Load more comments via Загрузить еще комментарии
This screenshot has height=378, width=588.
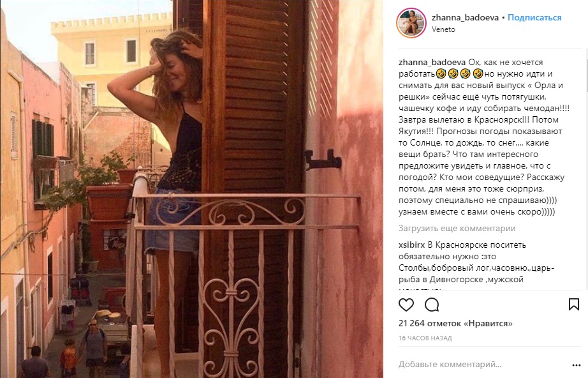457,228
